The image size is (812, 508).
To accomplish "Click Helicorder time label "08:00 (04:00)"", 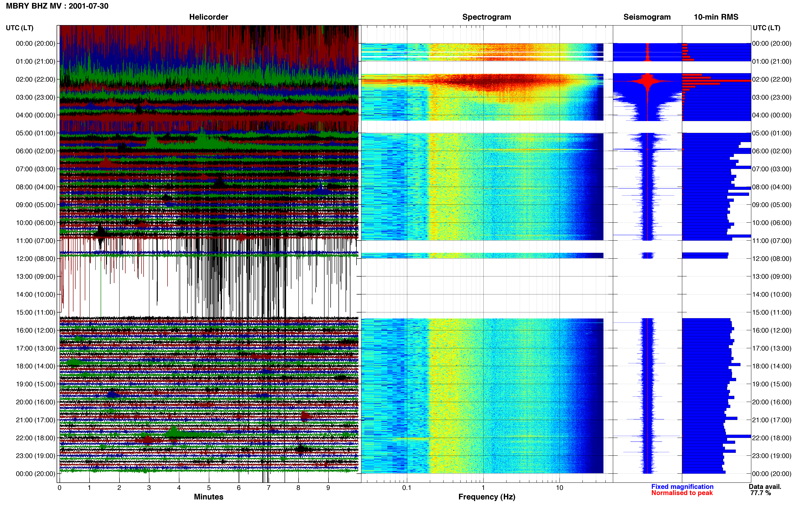I will click(36, 187).
